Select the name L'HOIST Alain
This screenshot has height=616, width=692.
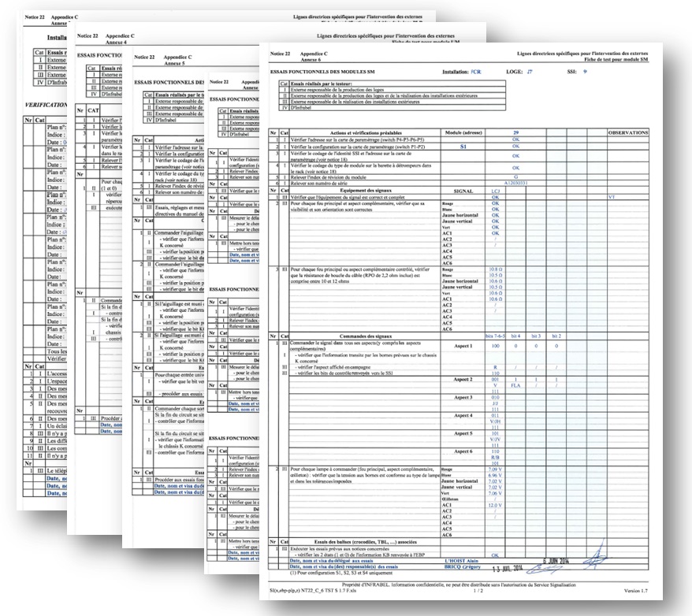point(462,561)
